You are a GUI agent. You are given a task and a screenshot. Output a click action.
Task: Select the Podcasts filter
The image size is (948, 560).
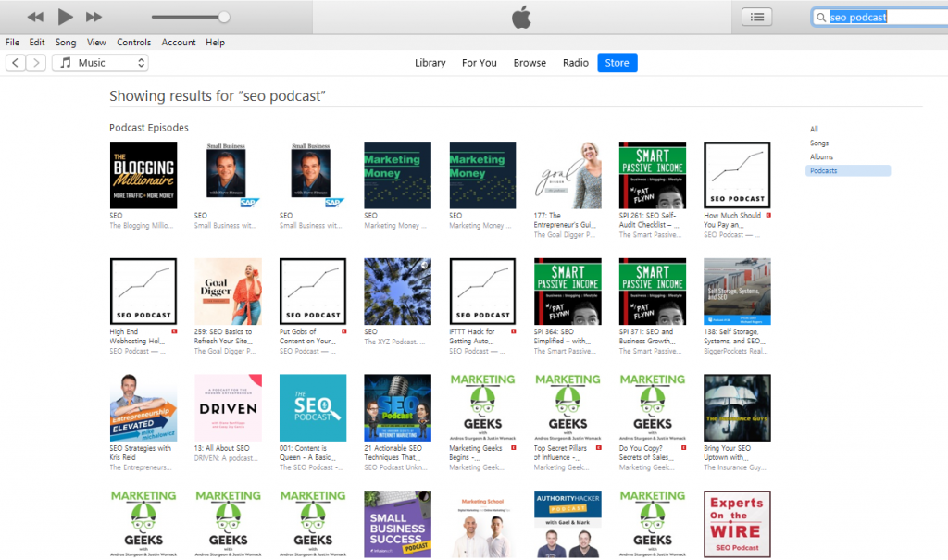point(848,170)
